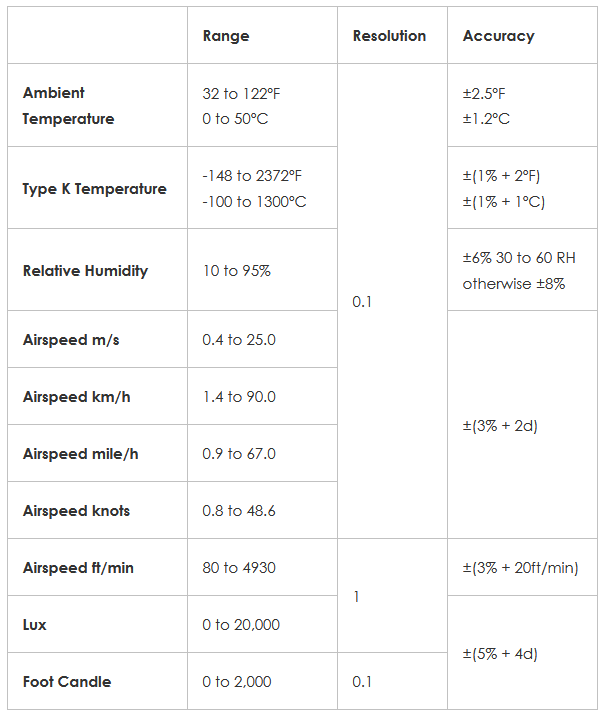Click the ±(3% + 20ft/min) accuracy value
The width and height of the screenshot is (613, 723).
click(520, 568)
